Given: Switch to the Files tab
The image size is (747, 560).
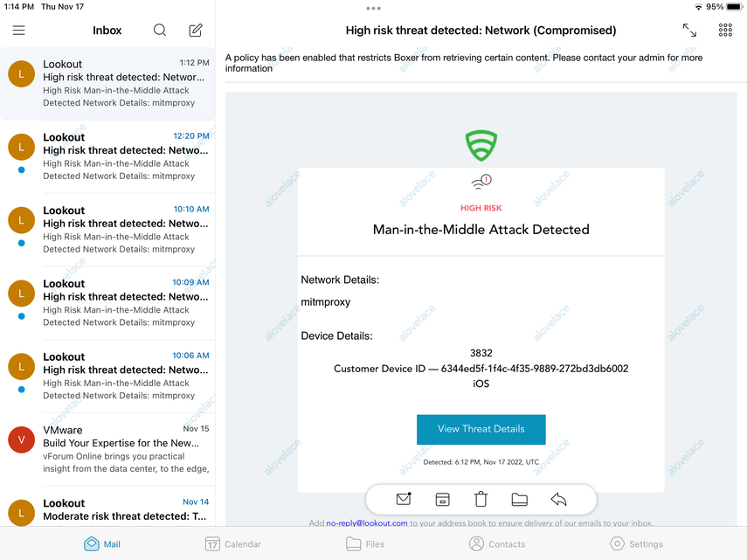Looking at the screenshot, I should click(x=365, y=543).
